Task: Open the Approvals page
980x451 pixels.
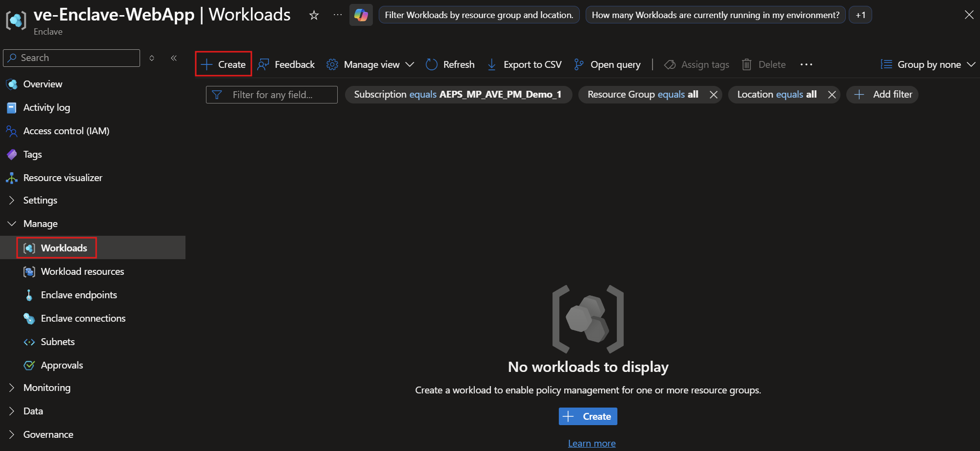Action: click(62, 365)
